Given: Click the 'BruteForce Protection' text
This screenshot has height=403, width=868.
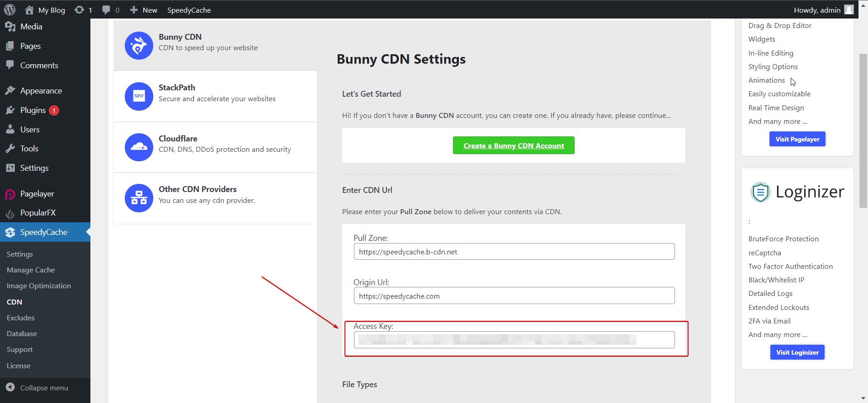Looking at the screenshot, I should [783, 239].
